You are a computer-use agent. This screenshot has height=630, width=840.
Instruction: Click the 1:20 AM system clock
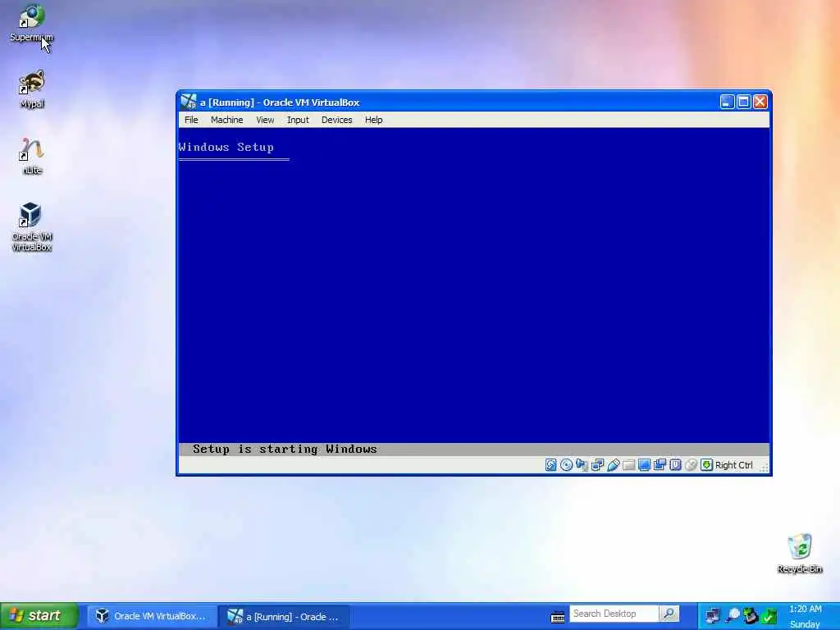click(806, 609)
